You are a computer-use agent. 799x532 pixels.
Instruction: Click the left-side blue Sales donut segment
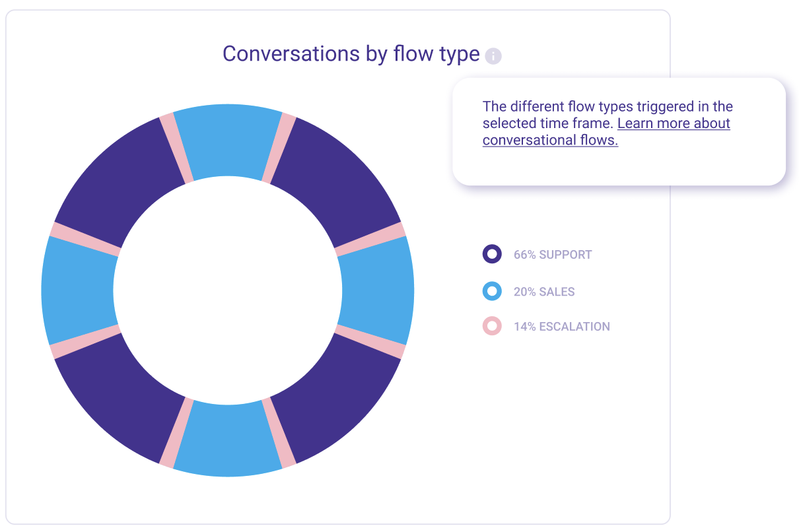[79, 290]
